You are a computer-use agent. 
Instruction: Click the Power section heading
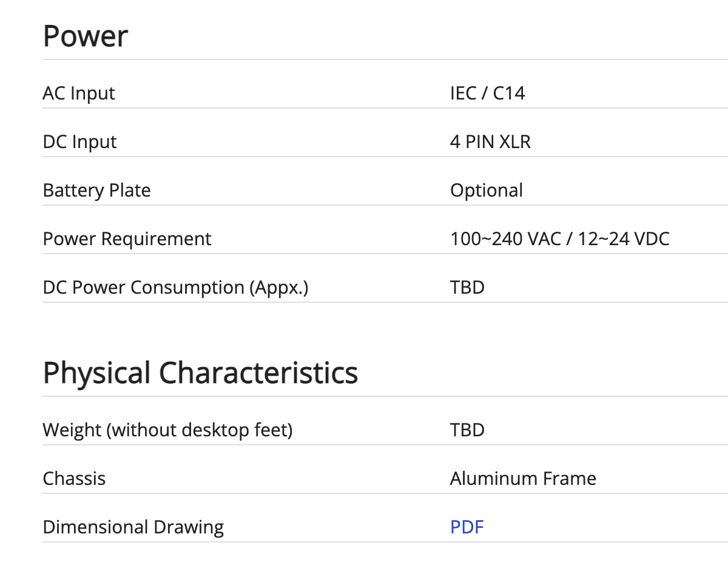coord(86,36)
